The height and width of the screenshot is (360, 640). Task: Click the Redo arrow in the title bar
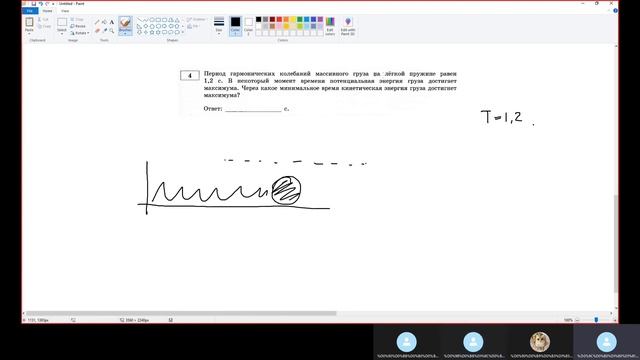tap(47, 4)
